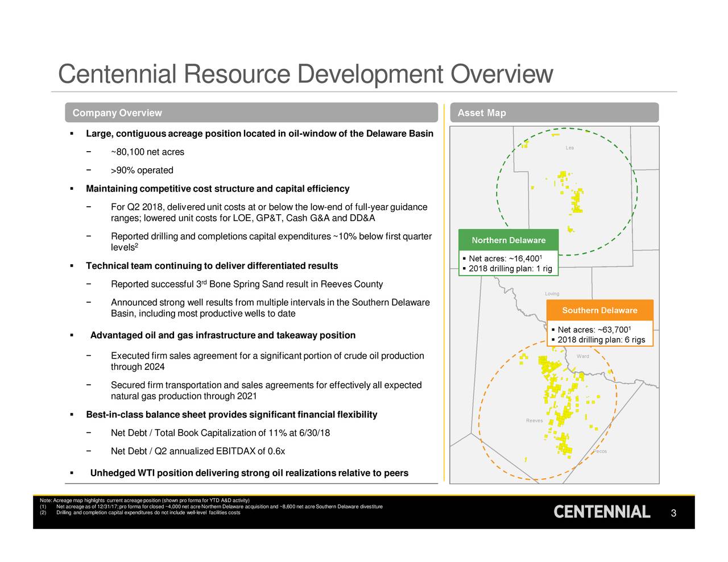728x562 pixels.
Task: Click the Unhedged WTI position bullet
Action: pyautogui.click(x=249, y=473)
